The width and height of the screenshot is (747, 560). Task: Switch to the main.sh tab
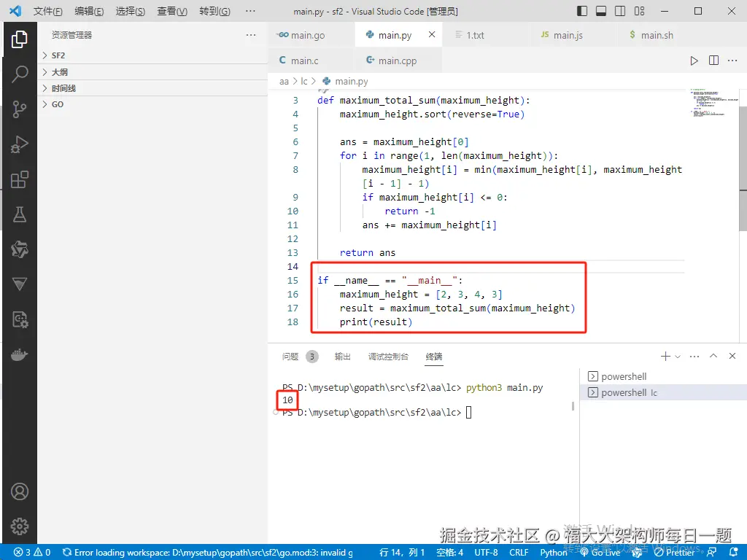click(660, 35)
